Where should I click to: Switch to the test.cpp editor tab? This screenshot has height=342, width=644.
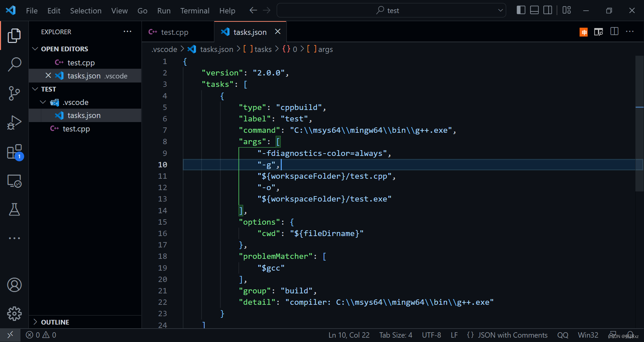(x=178, y=32)
